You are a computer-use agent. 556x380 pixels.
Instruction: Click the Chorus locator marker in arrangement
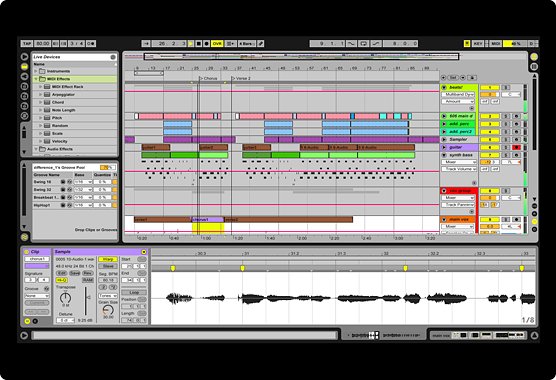coord(208,78)
